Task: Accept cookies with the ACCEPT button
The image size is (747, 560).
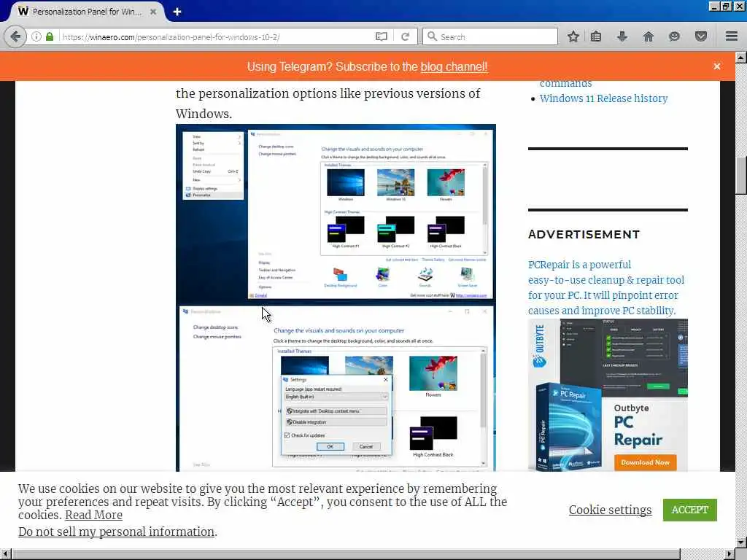Action: tap(690, 510)
